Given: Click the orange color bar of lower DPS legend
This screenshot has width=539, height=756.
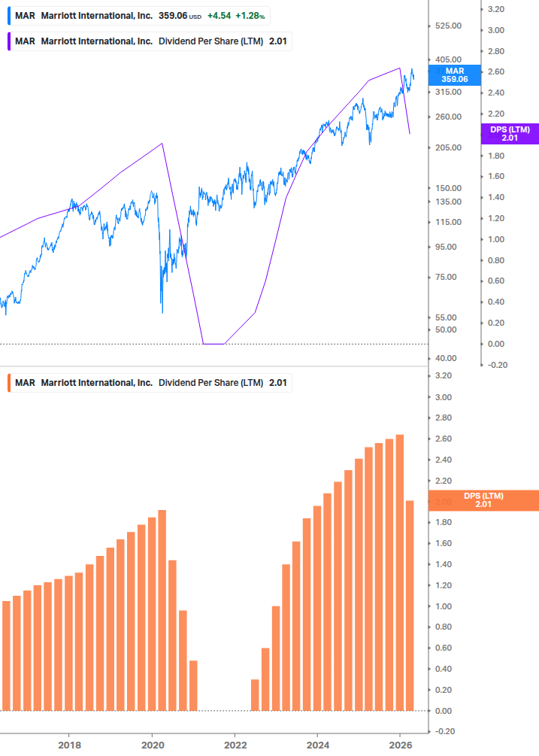Looking at the screenshot, I should 9,383.
